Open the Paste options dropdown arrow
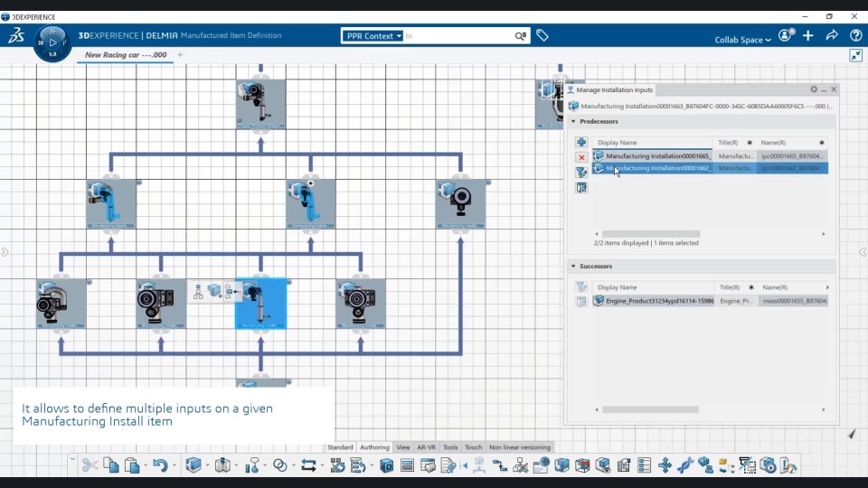Viewport: 868px width, 488px height. (146, 465)
